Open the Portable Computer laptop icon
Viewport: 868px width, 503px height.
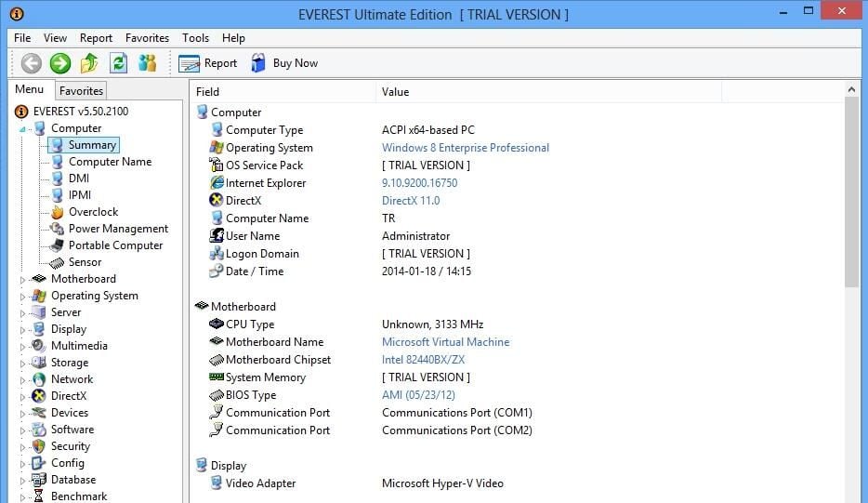57,245
